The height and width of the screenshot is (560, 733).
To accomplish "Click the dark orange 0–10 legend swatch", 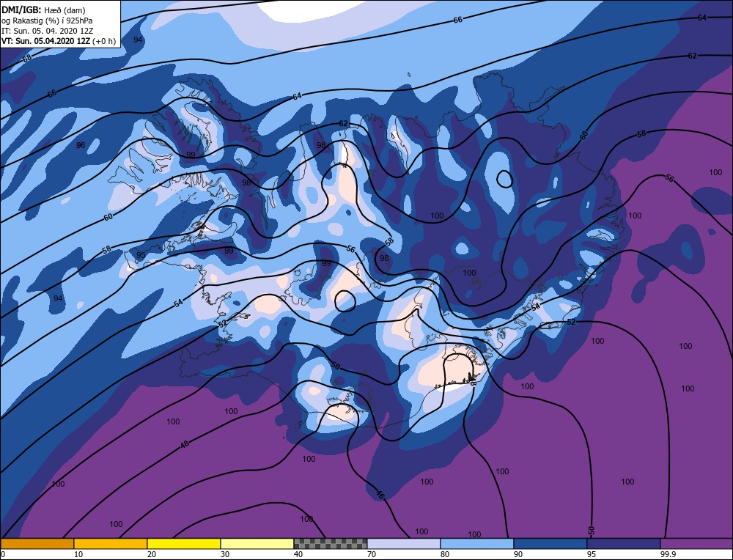I will [37, 544].
